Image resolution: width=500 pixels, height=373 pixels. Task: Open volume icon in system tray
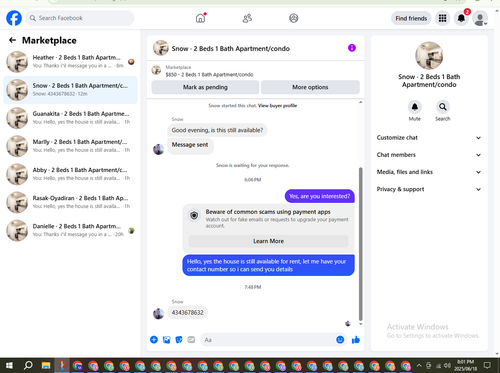447,365
